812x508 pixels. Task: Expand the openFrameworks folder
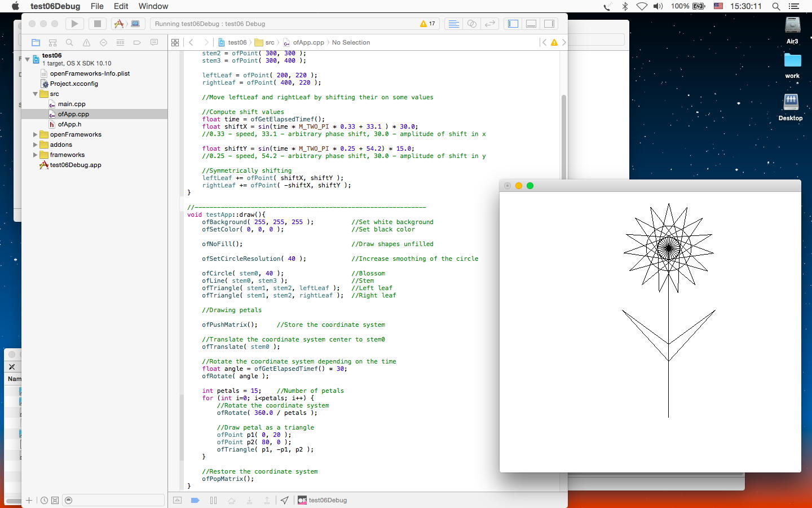[35, 134]
